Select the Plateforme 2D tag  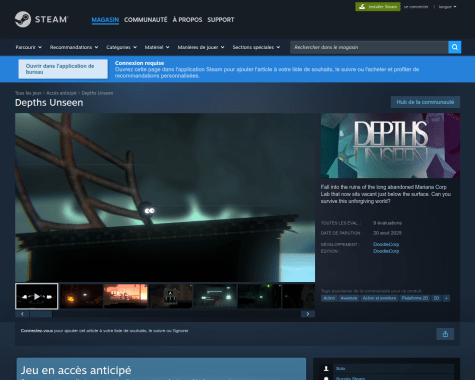[415, 298]
